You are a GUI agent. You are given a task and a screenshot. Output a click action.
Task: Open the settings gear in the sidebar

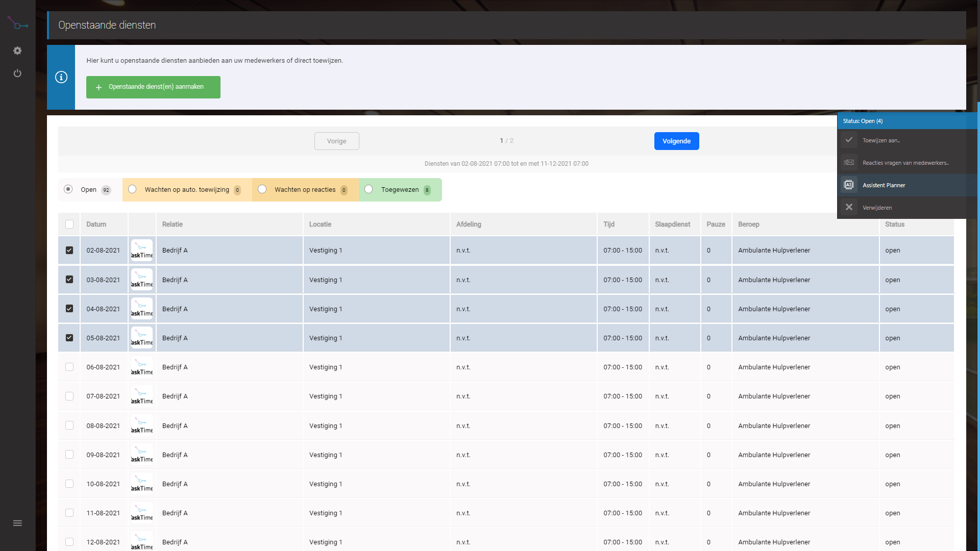[17, 51]
